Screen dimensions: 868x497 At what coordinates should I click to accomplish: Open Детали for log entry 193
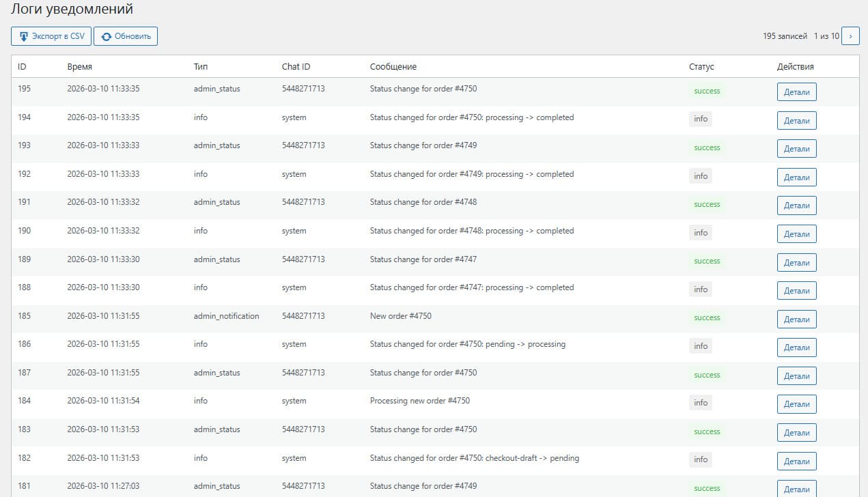(796, 149)
